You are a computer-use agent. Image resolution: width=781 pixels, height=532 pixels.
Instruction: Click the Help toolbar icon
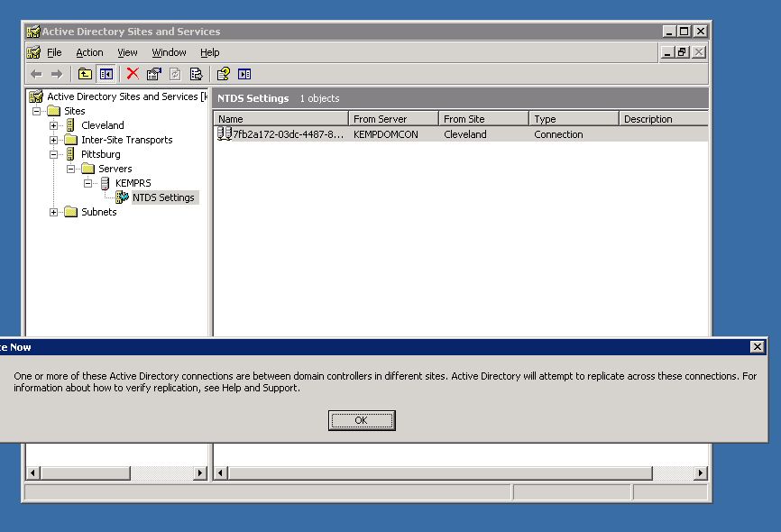(x=223, y=74)
